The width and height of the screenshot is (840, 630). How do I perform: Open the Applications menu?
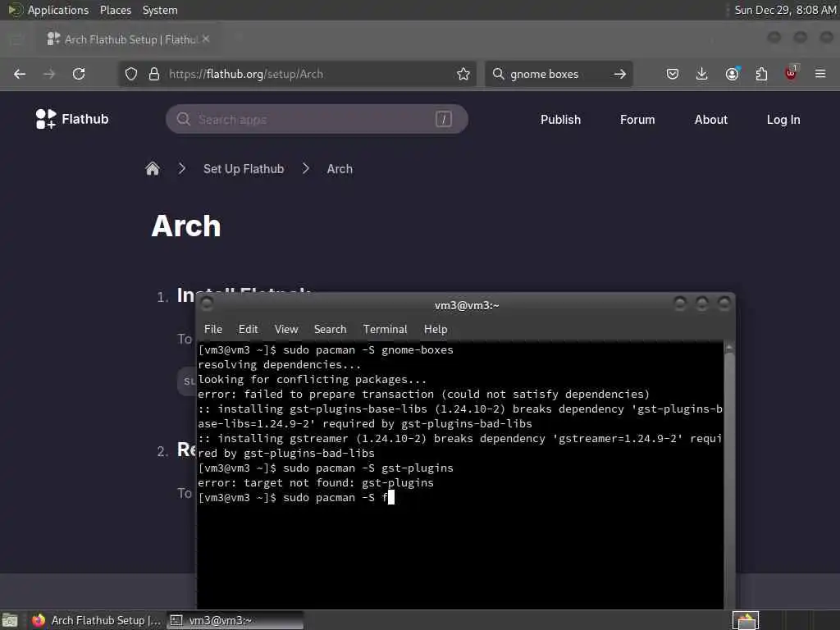pyautogui.click(x=58, y=10)
